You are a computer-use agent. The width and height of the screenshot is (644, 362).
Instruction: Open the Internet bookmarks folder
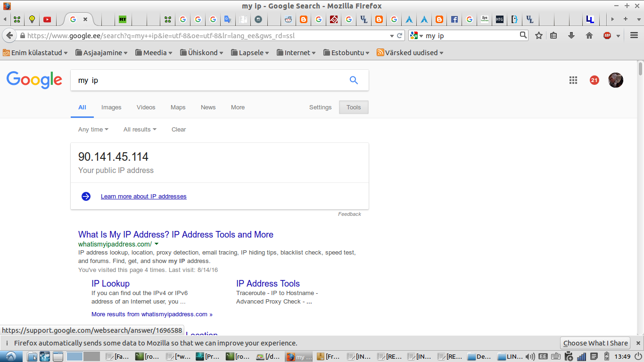(296, 53)
